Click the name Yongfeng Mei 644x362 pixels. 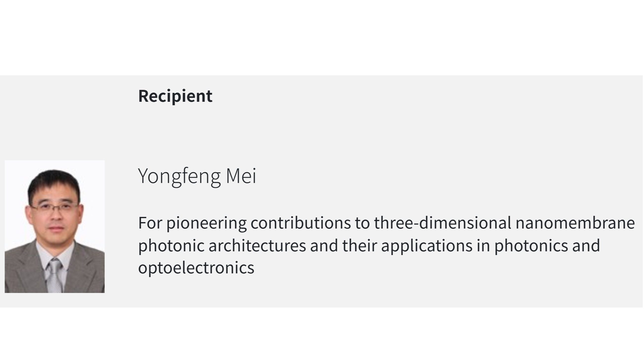[197, 176]
